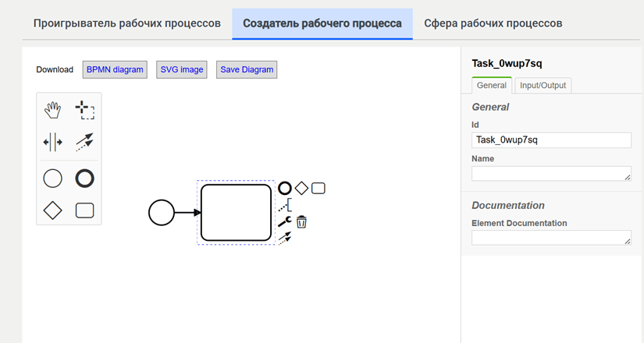Append text annotation to selected task
Image resolution: width=644 pixels, height=343 pixels.
(285, 205)
